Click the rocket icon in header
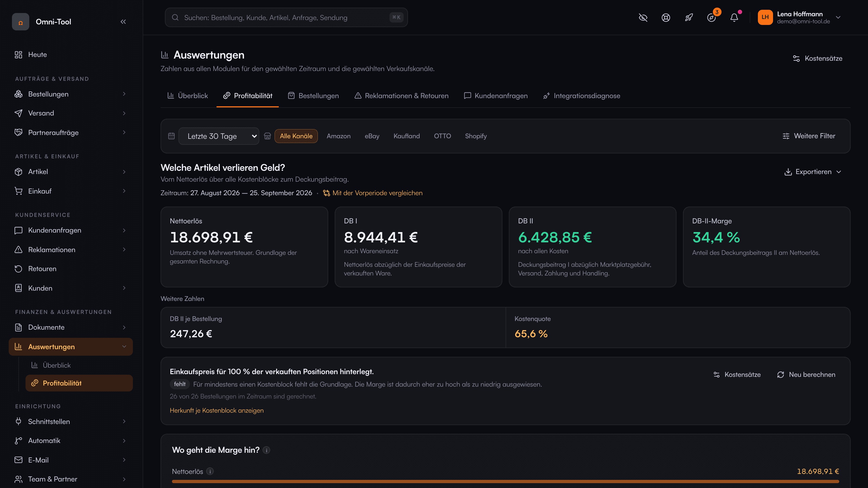 (689, 18)
